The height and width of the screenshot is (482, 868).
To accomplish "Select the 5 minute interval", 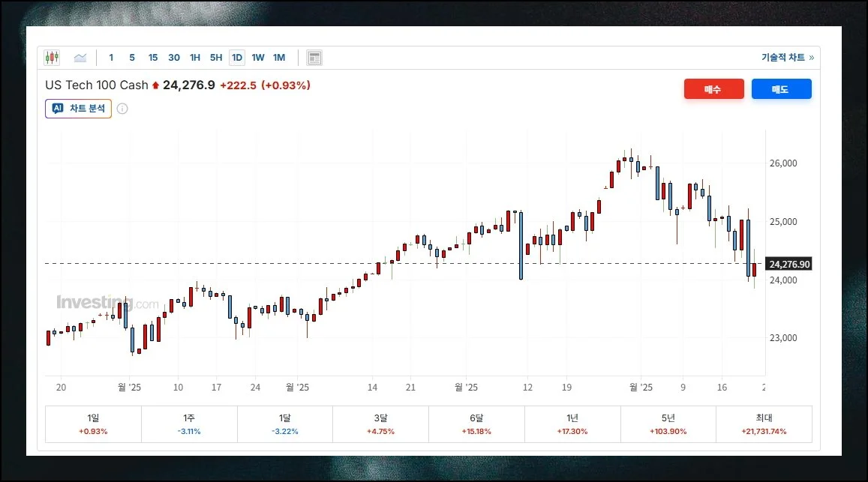I will [x=132, y=58].
